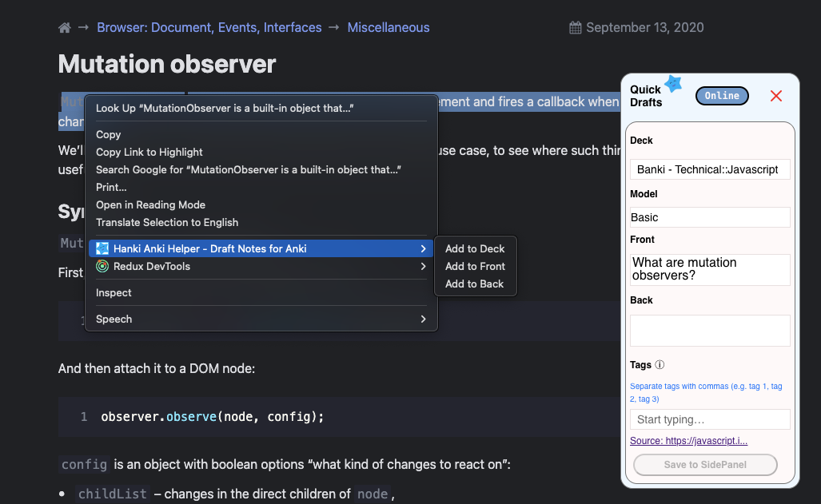This screenshot has width=821, height=504.
Task: Choose Add to Back from submenu
Action: click(474, 284)
